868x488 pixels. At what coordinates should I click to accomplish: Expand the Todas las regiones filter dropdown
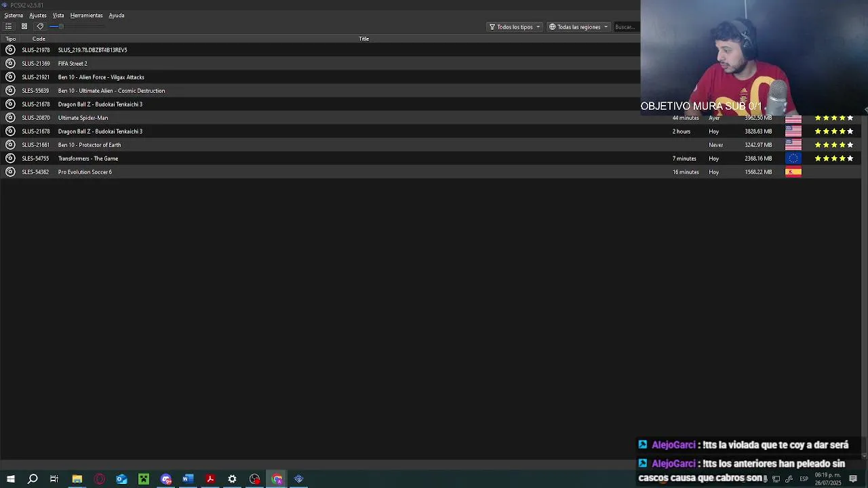(x=578, y=27)
